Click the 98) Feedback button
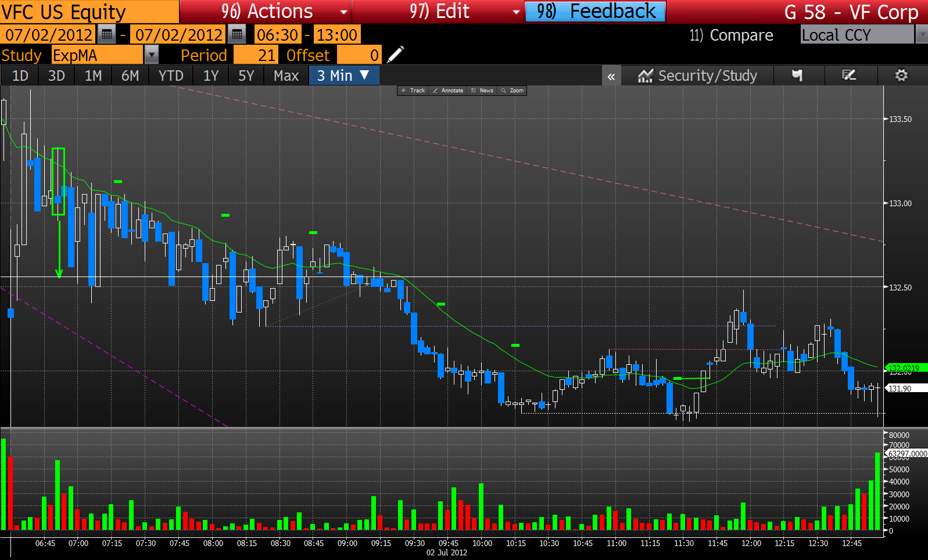The height and width of the screenshot is (560, 928). tap(596, 12)
